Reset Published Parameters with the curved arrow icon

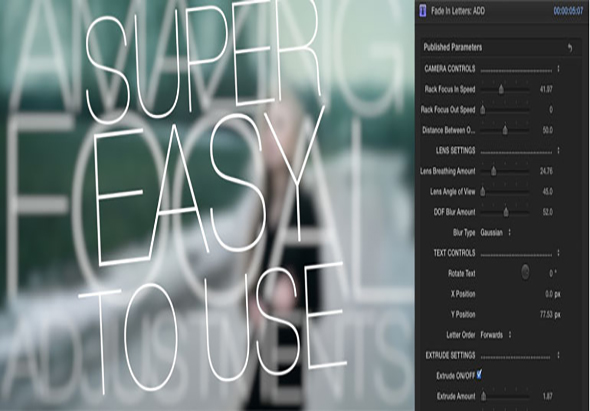pos(570,47)
